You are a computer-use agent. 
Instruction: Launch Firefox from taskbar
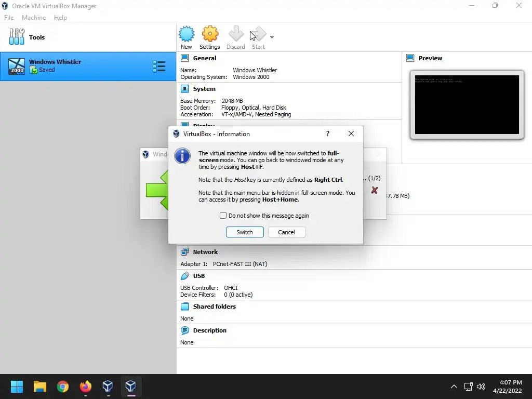coord(86,386)
